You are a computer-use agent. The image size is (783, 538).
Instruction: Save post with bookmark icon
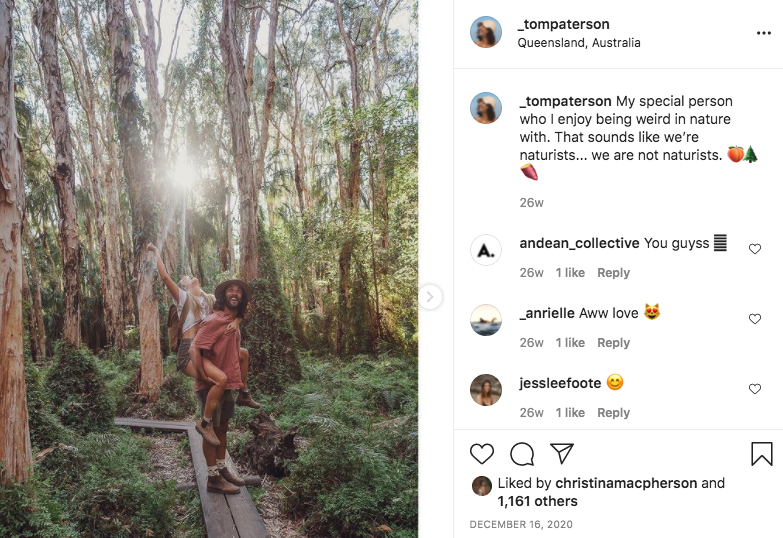tap(762, 454)
